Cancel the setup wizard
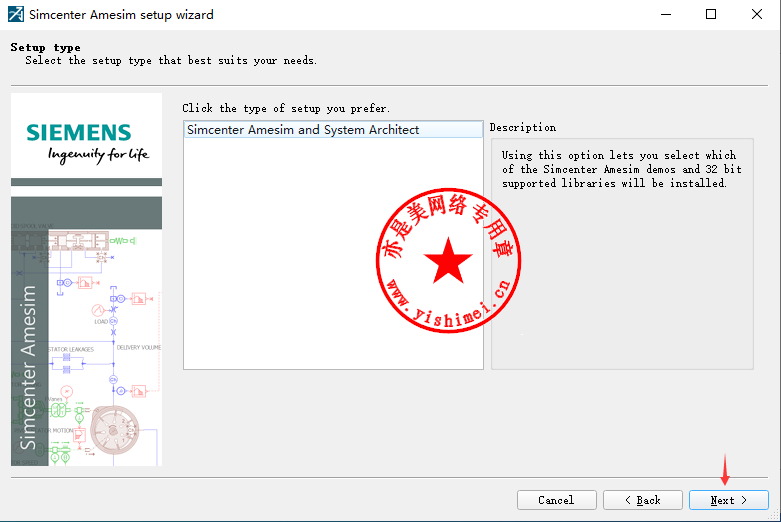 (x=556, y=500)
